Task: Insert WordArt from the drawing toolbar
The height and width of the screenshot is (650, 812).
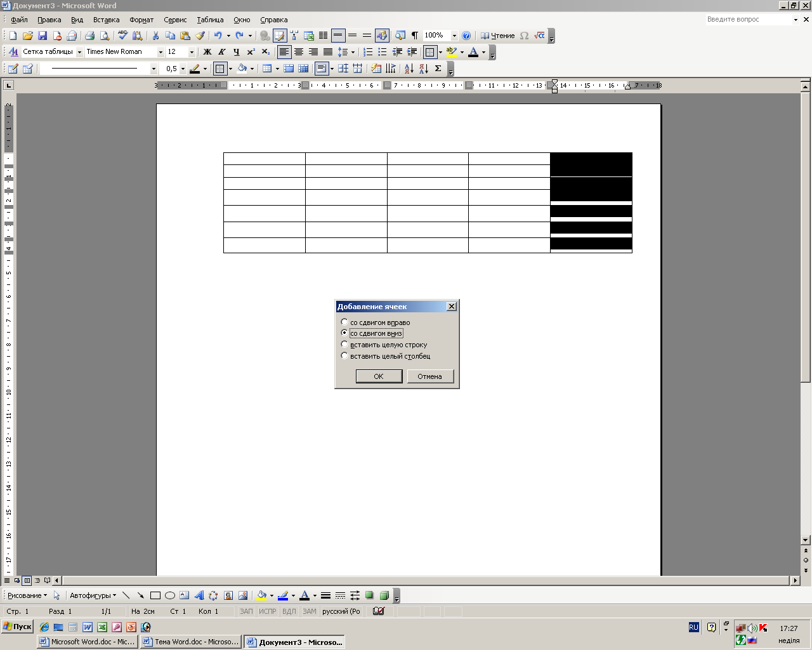Action: tap(199, 595)
